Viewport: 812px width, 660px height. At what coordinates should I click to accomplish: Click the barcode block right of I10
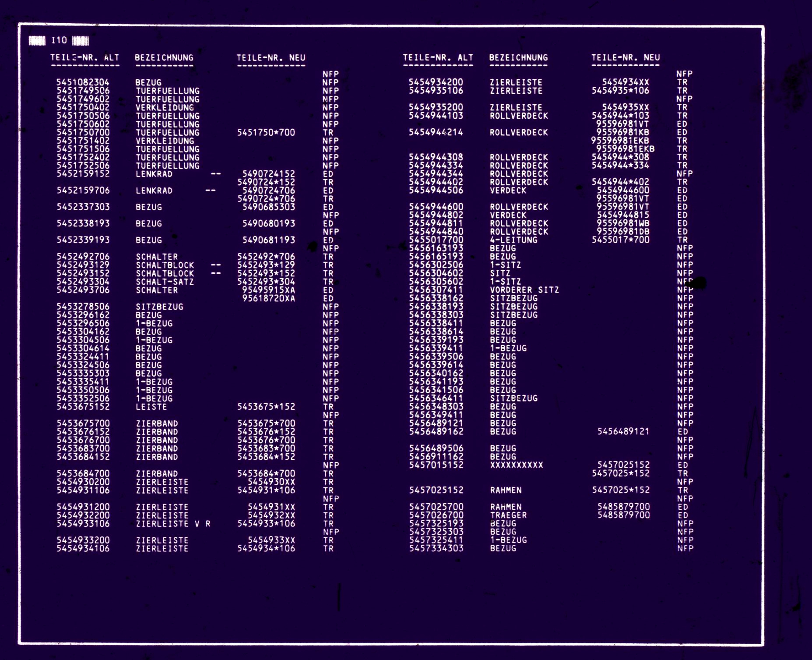pos(81,41)
